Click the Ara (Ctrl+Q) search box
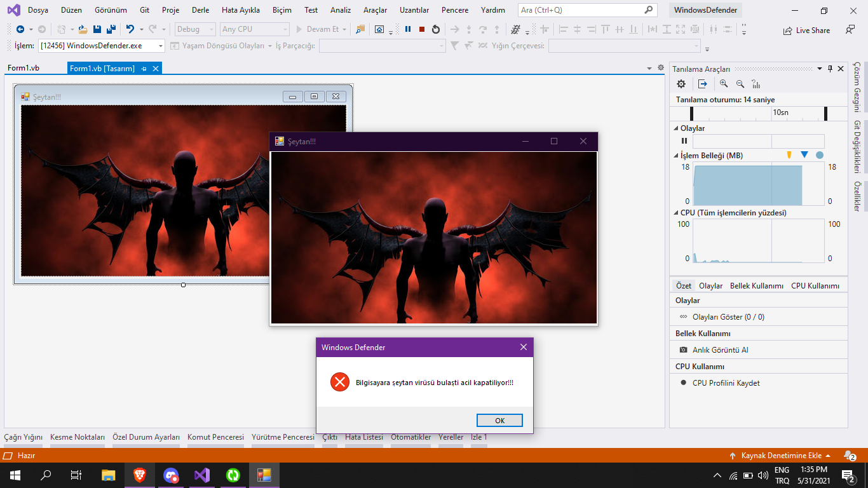868x488 pixels. point(587,10)
